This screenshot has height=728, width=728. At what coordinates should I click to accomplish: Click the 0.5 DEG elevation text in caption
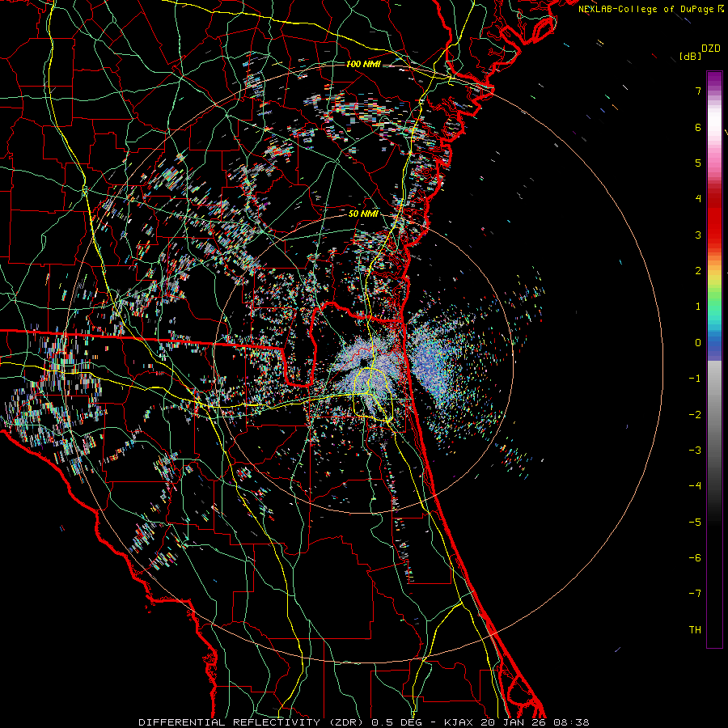pos(396,722)
